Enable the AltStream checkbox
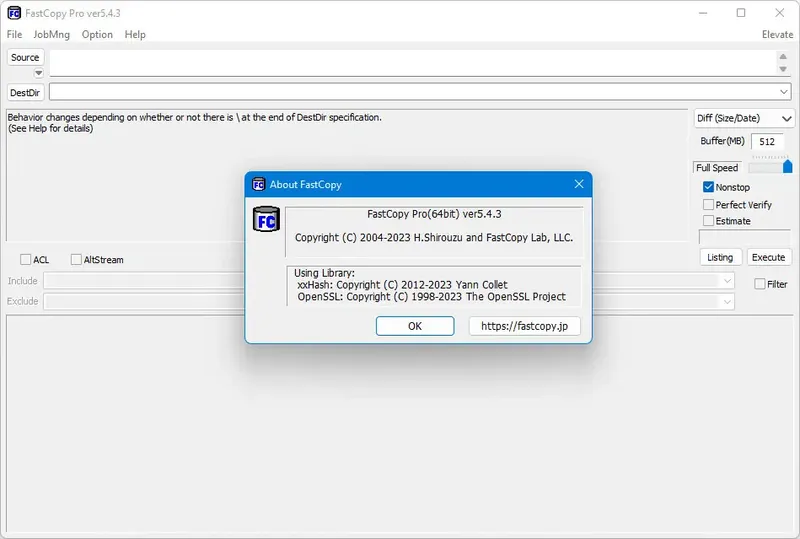Image resolution: width=800 pixels, height=539 pixels. click(76, 259)
